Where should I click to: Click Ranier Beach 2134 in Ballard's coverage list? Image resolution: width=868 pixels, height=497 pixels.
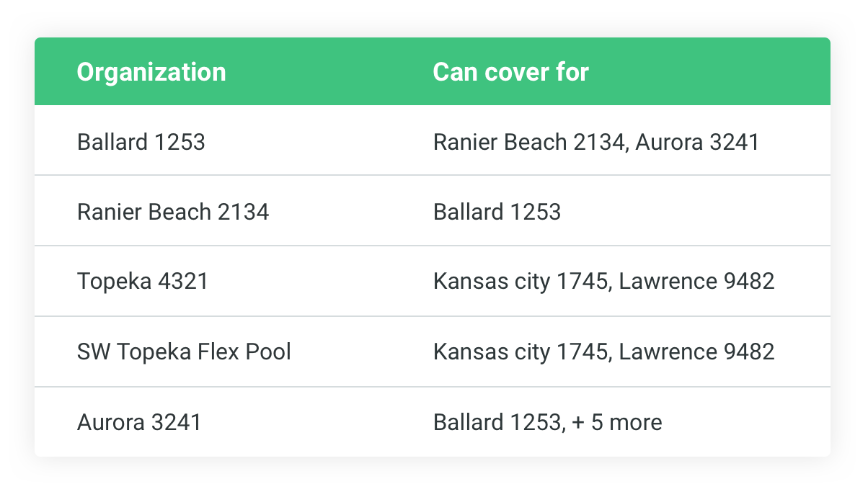click(x=528, y=142)
